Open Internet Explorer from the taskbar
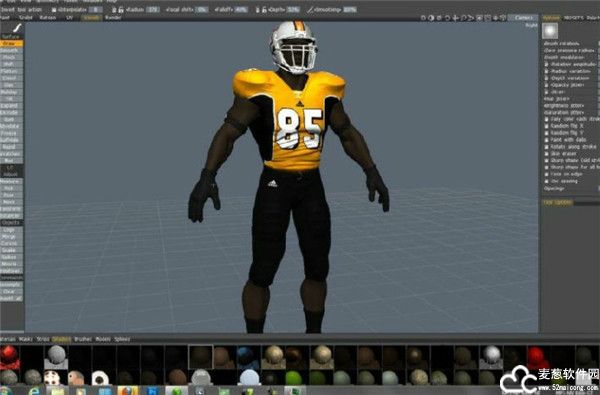600x395 pixels. [x=34, y=391]
